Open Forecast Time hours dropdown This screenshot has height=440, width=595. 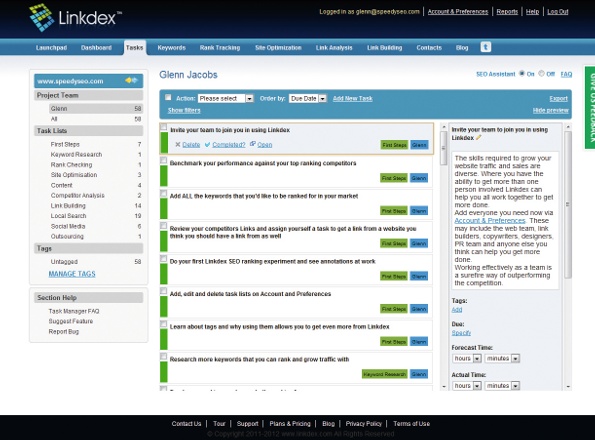[x=467, y=358]
